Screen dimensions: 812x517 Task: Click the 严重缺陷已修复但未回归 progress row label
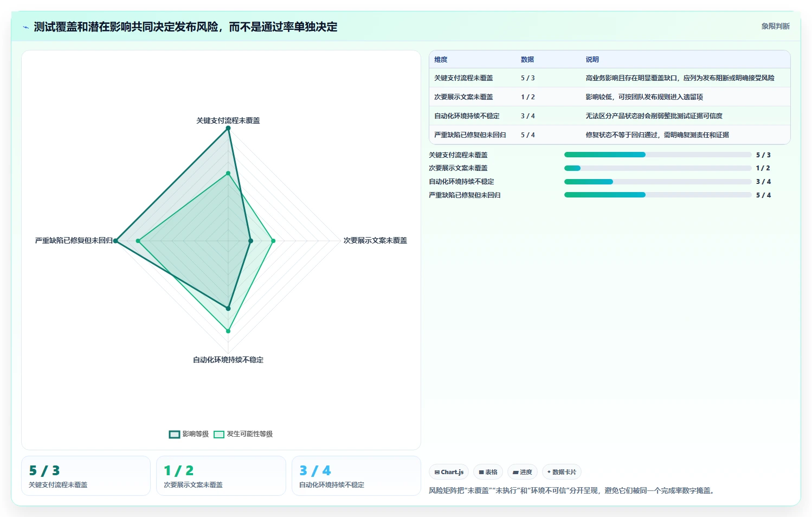[465, 195]
